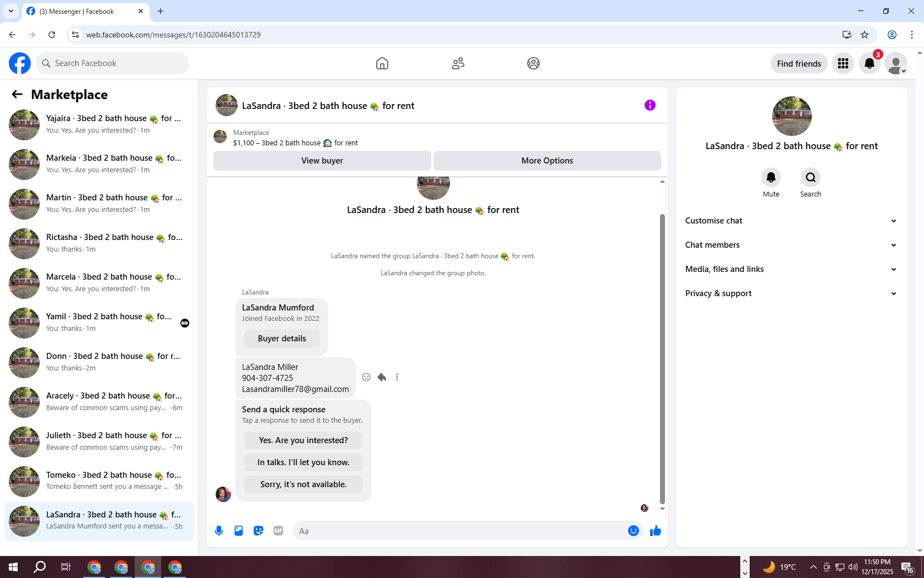Attach a photo file in composer

239,531
